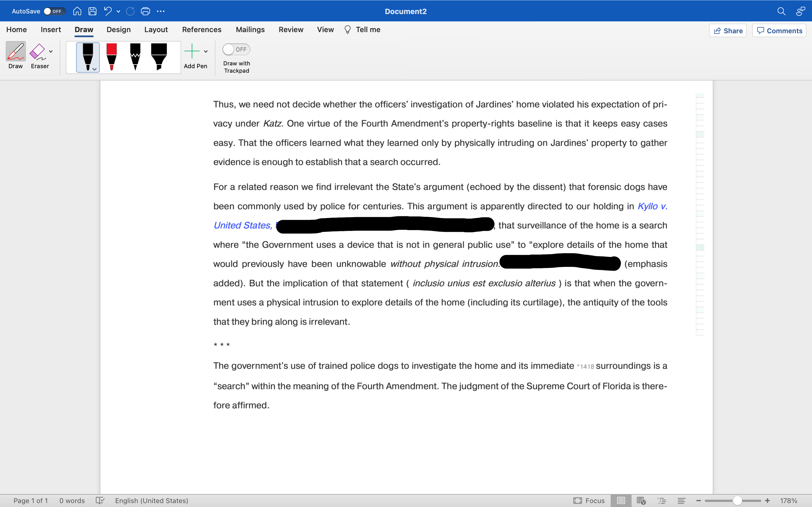Screen dimensions: 812x507
Task: Select the black highlighter pen
Action: (x=159, y=57)
